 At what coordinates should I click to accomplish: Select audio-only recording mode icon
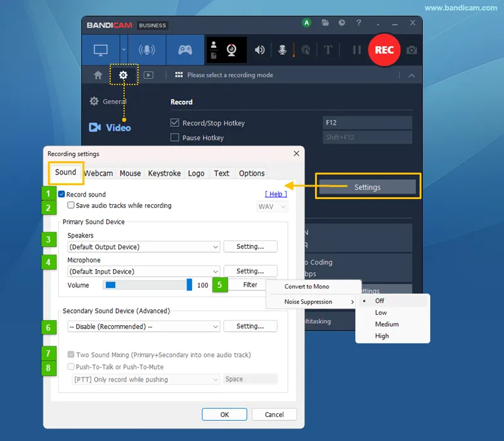147,50
